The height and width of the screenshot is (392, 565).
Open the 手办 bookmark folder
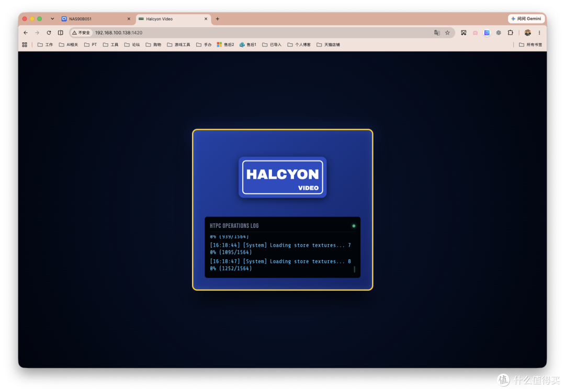click(204, 44)
